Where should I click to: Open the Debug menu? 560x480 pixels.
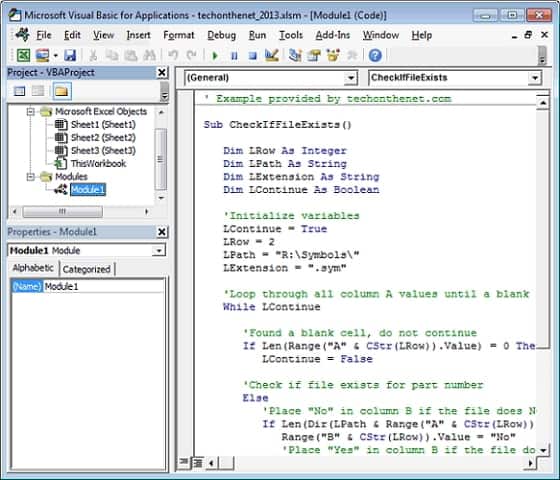pyautogui.click(x=221, y=35)
